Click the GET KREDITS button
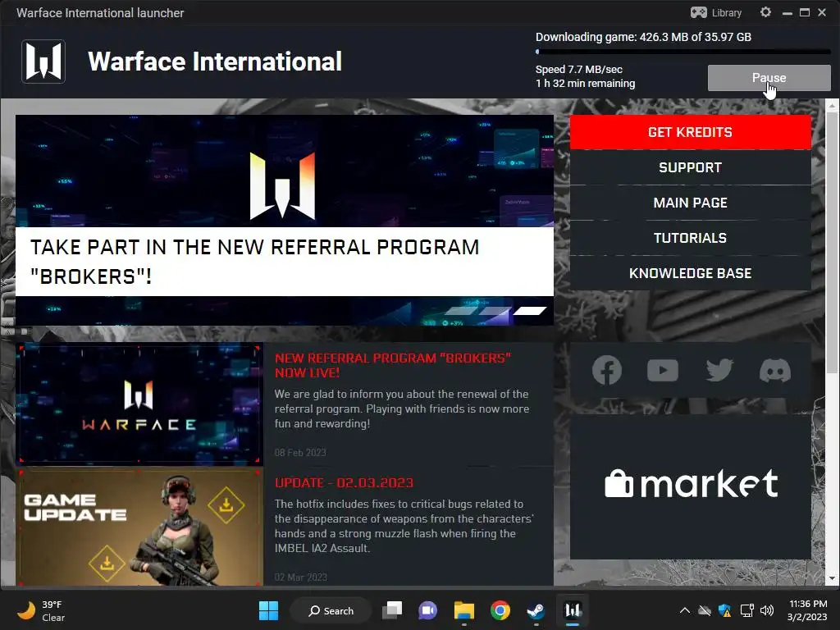 click(x=691, y=132)
